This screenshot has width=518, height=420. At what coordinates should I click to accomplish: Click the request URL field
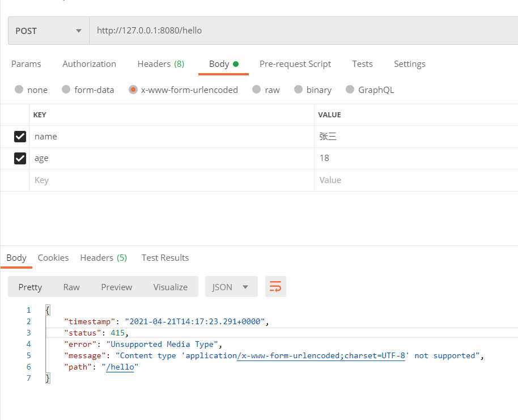(300, 31)
